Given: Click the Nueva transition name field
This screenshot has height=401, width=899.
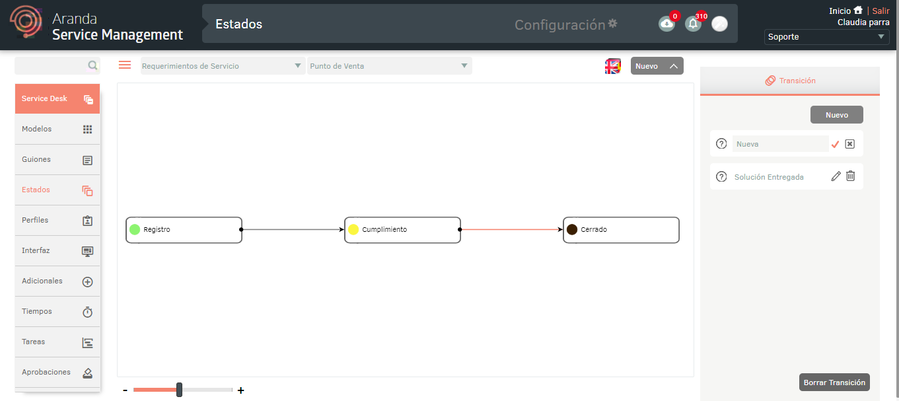Looking at the screenshot, I should [780, 144].
